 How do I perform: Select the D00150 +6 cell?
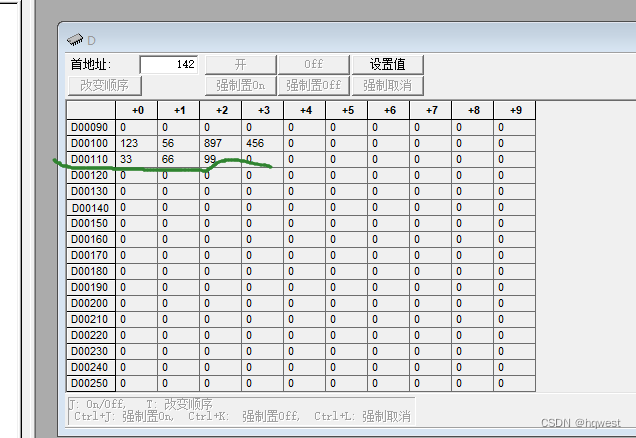click(389, 223)
